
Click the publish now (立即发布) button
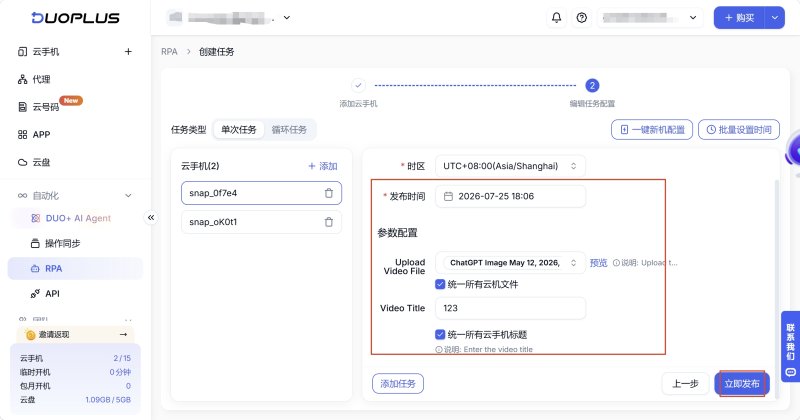pyautogui.click(x=742, y=384)
